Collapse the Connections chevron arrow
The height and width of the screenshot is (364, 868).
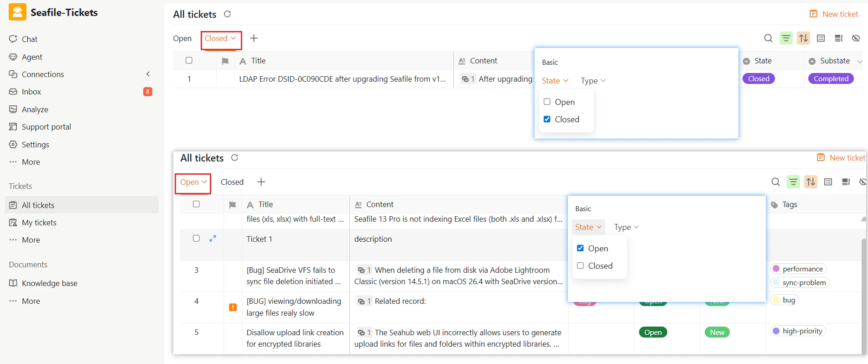tap(148, 74)
